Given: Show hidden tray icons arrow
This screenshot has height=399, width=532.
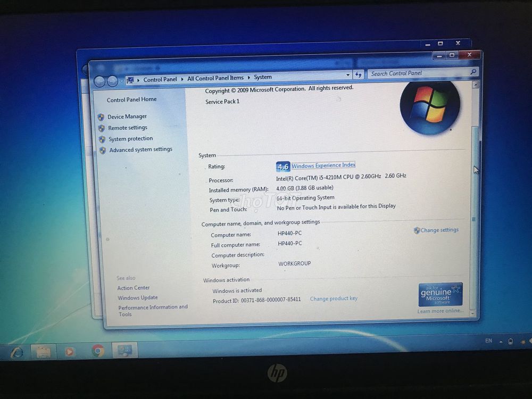Looking at the screenshot, I should tap(501, 342).
